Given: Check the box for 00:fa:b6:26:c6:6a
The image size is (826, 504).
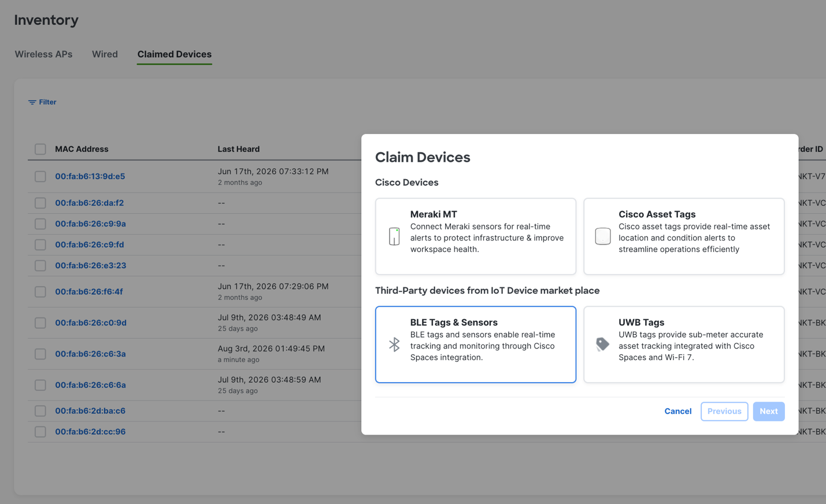Looking at the screenshot, I should point(40,385).
